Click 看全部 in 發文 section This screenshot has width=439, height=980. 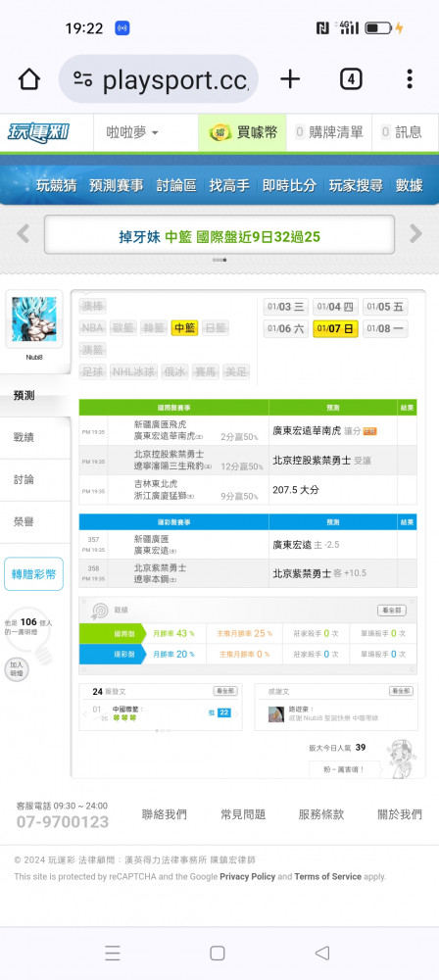point(225,691)
